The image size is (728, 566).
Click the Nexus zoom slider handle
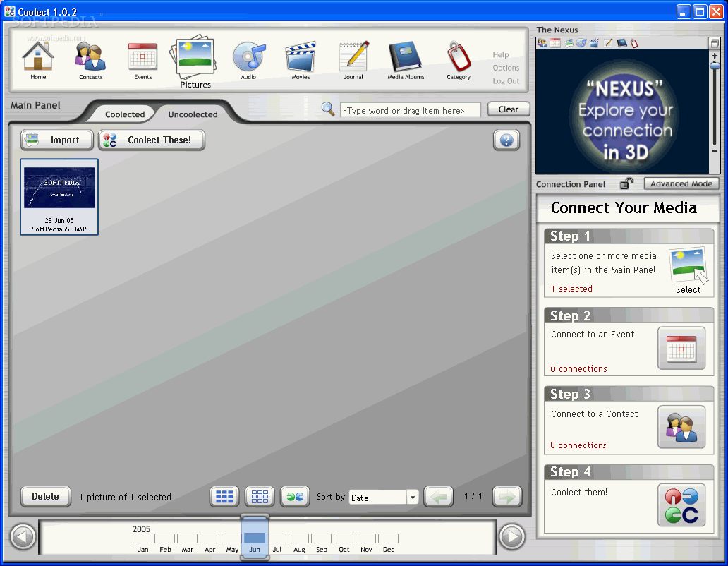coord(715,66)
